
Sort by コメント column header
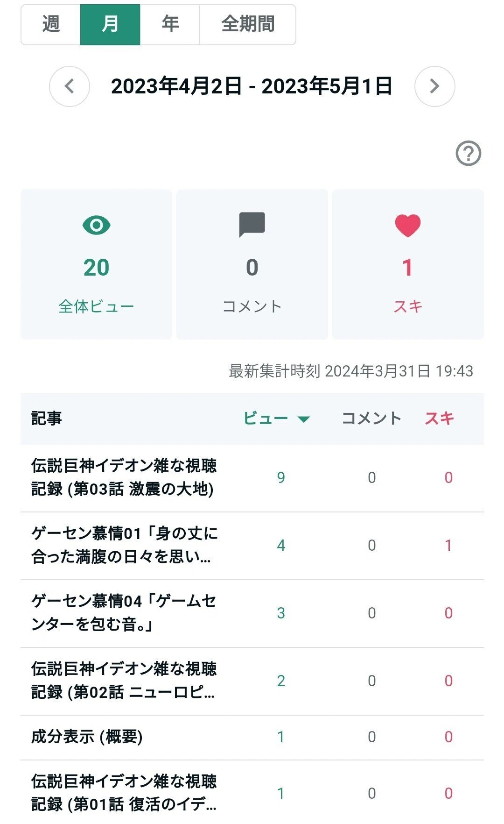[371, 418]
